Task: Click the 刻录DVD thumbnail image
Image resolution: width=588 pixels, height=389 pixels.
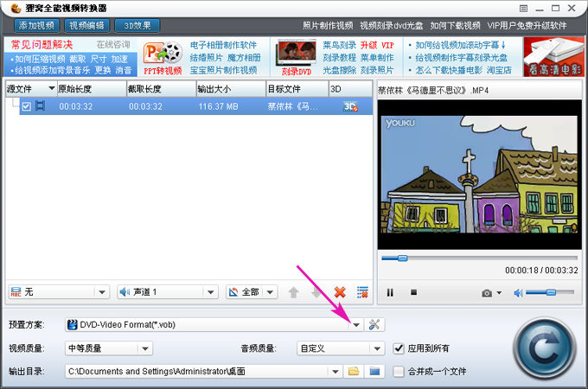Action: click(x=297, y=54)
